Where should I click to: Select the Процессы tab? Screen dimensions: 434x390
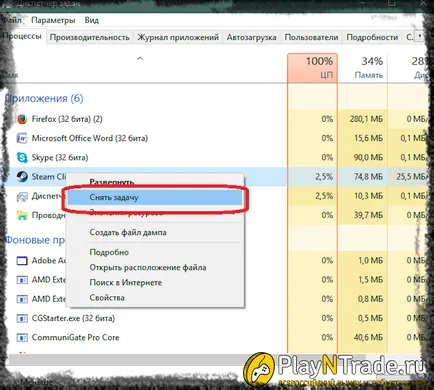(23, 36)
